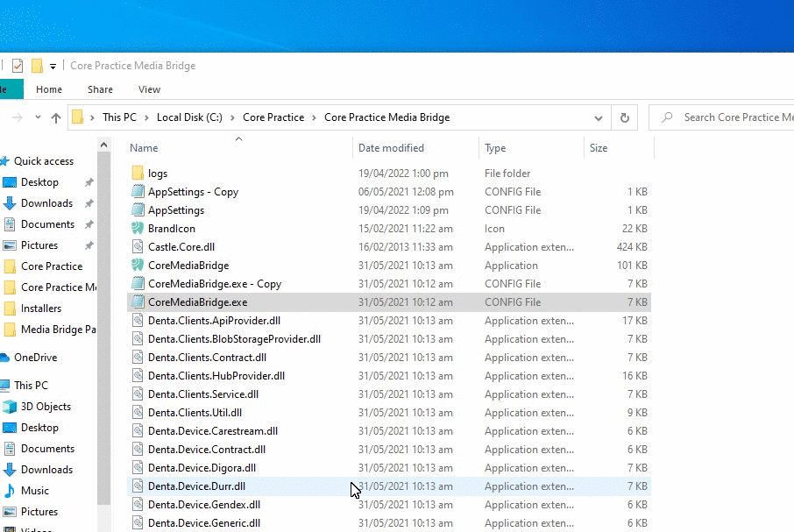This screenshot has width=794, height=532.
Task: Open OneDrive in the navigation pane
Action: point(35,358)
